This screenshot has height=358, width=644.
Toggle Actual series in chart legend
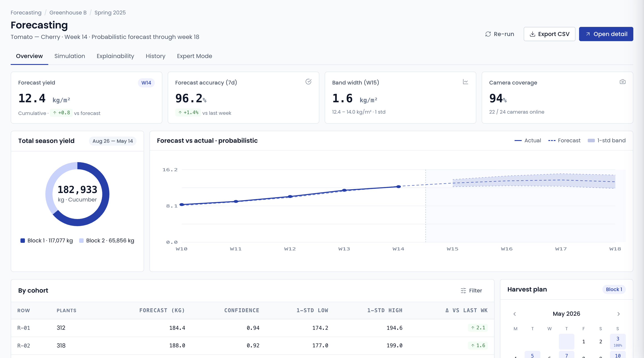coord(527,141)
